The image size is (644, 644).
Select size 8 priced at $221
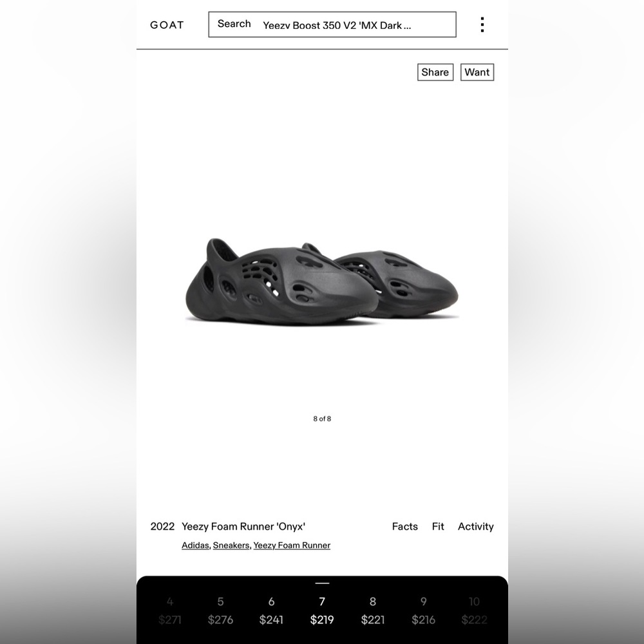coord(373,611)
